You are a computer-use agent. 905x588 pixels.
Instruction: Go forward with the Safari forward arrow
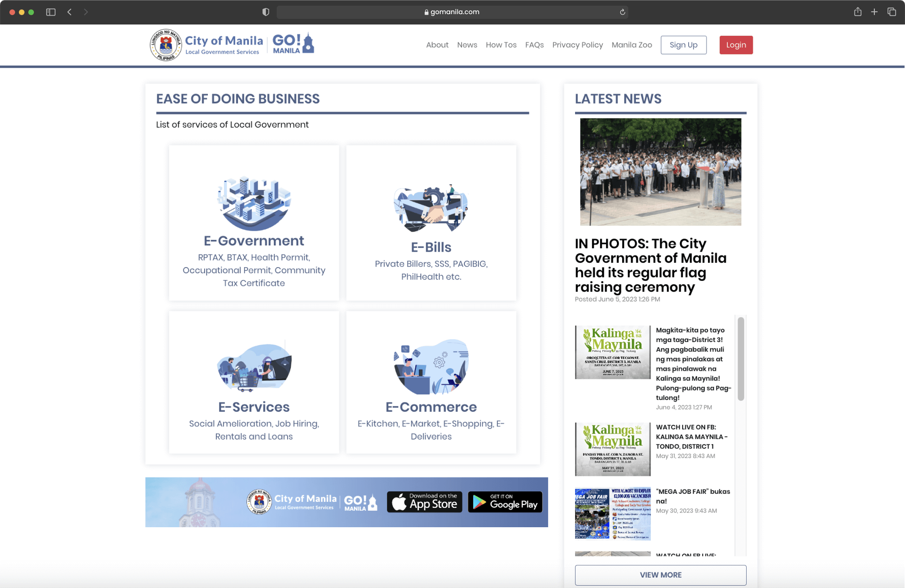[x=86, y=12]
